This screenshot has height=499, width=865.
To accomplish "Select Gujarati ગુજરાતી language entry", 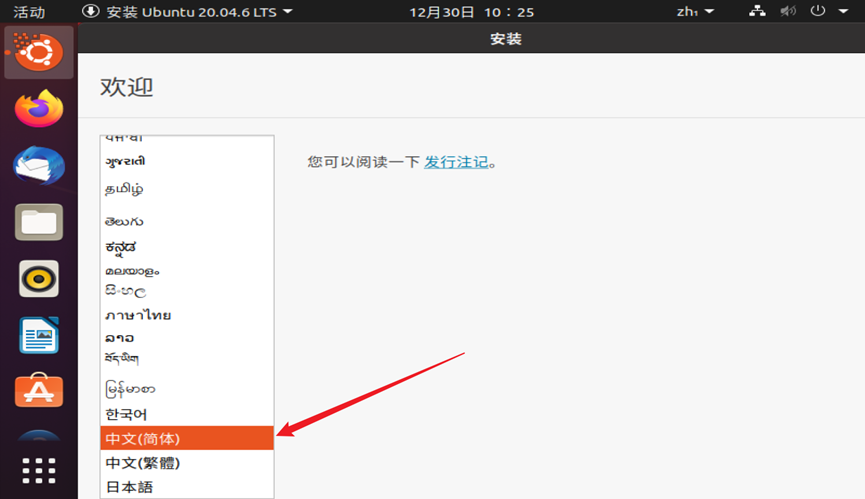I will 187,161.
